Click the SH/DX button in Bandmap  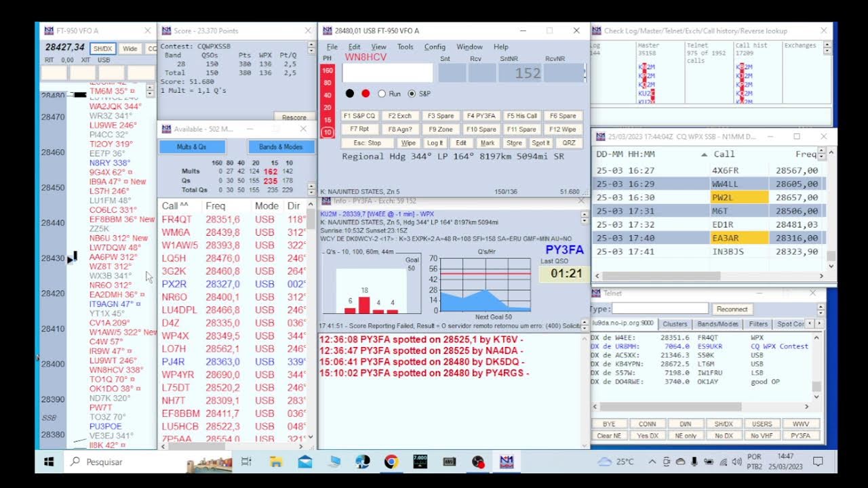tap(102, 49)
